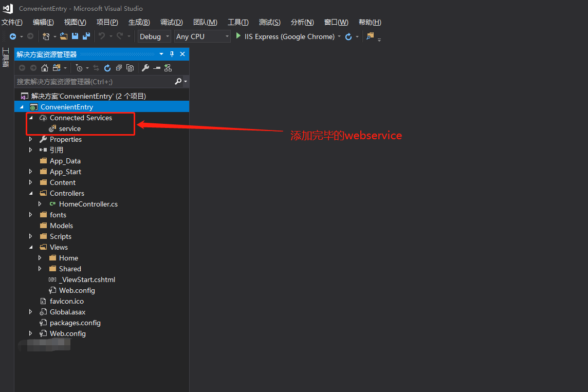Collapse the ConvenientEntry project node
Viewport: 588px width, 392px height.
[22, 107]
